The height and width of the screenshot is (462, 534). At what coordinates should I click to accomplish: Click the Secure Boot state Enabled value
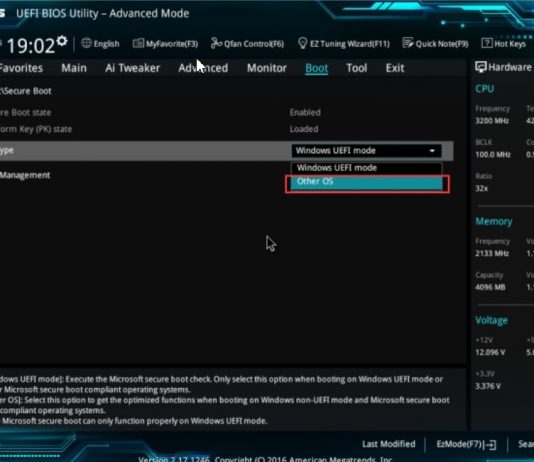tap(305, 112)
